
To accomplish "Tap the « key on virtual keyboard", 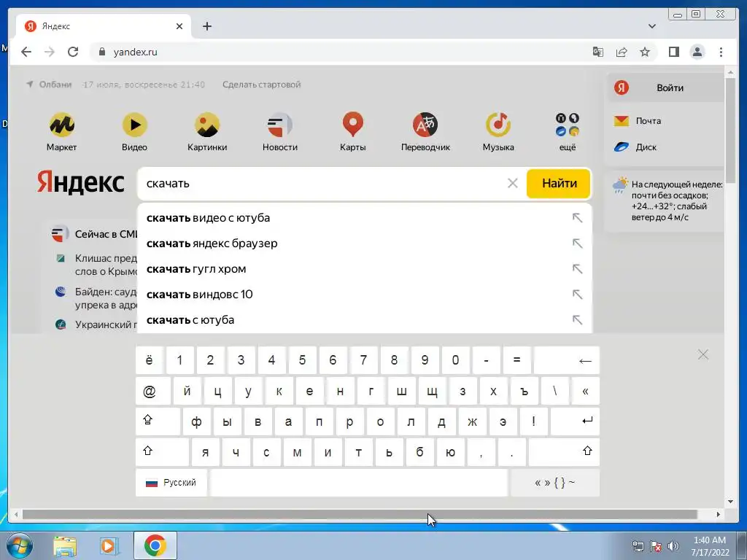I will [x=586, y=391].
